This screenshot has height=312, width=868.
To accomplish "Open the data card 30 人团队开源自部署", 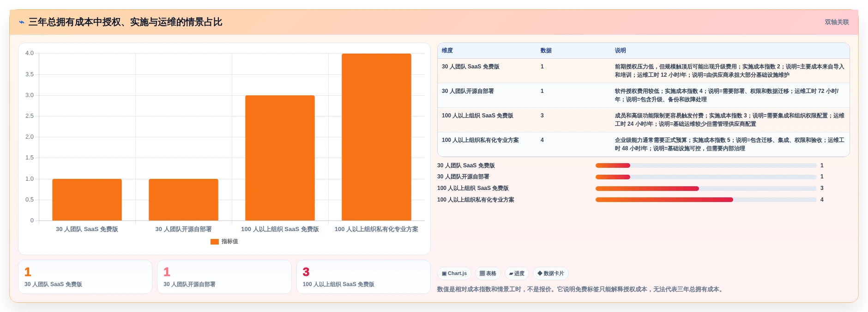I will [x=224, y=277].
